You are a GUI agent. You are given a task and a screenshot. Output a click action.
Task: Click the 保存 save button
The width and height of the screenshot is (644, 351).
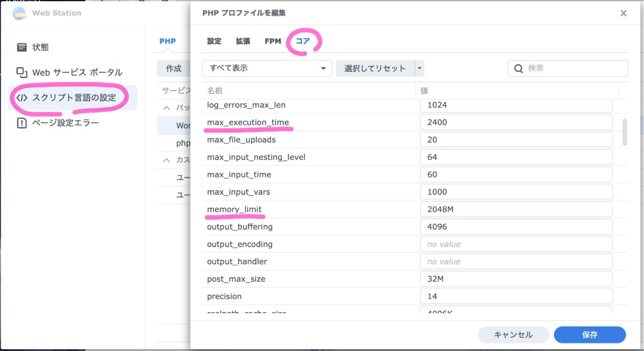589,335
